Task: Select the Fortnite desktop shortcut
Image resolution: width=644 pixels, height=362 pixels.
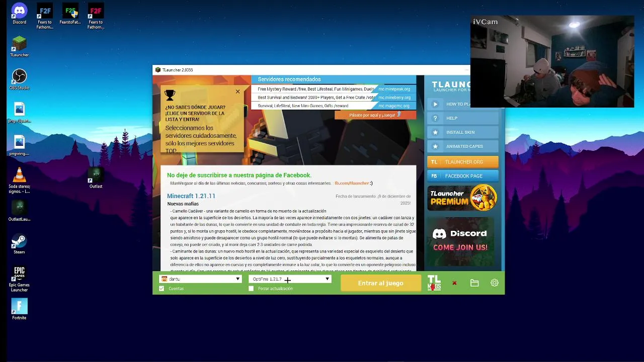Action: click(x=19, y=309)
